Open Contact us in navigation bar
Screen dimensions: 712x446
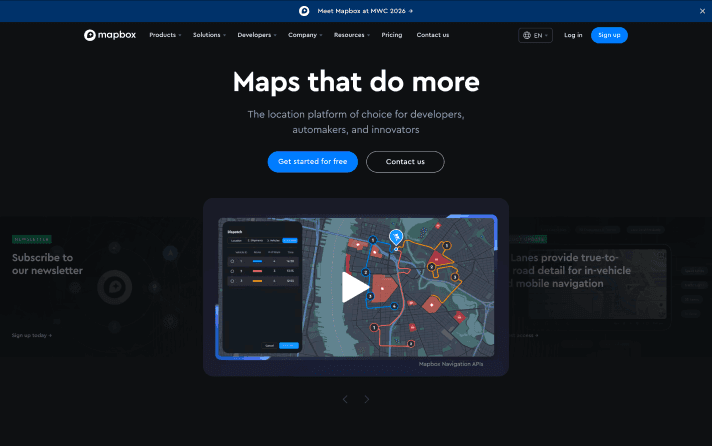click(433, 35)
